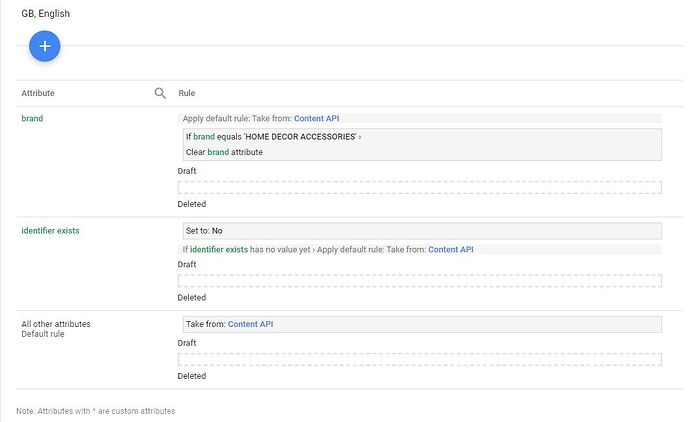Click Content API link in identifier exists row
Image resolution: width=690 pixels, height=422 pixels.
(x=450, y=249)
